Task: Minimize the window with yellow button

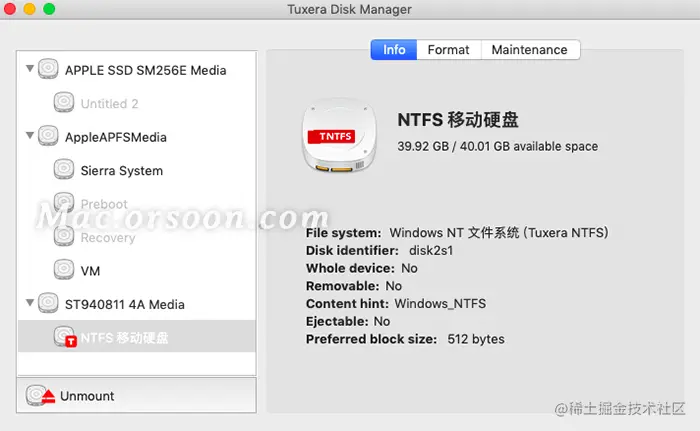Action: coord(29,9)
